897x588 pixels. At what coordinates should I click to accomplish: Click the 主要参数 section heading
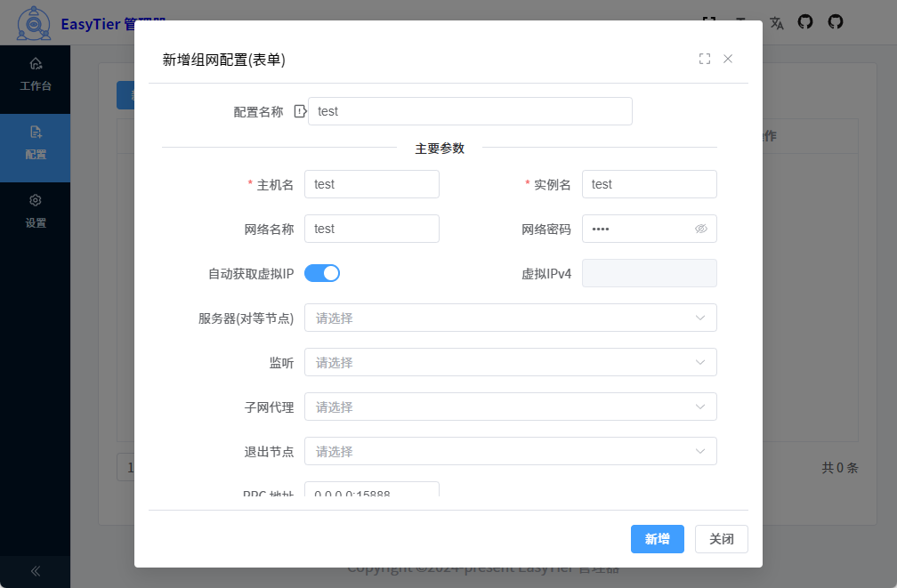pos(440,149)
